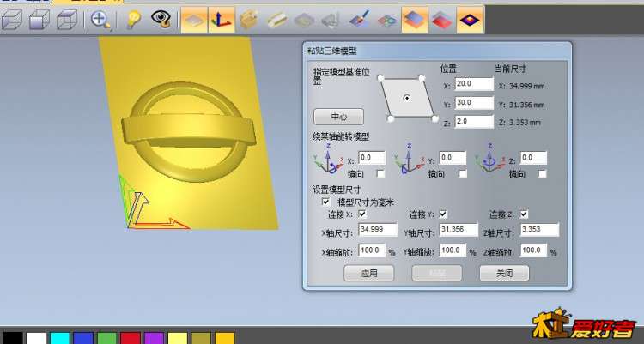Click the Z轴缩放 percentage field
The height and width of the screenshot is (344, 644).
[x=533, y=250]
